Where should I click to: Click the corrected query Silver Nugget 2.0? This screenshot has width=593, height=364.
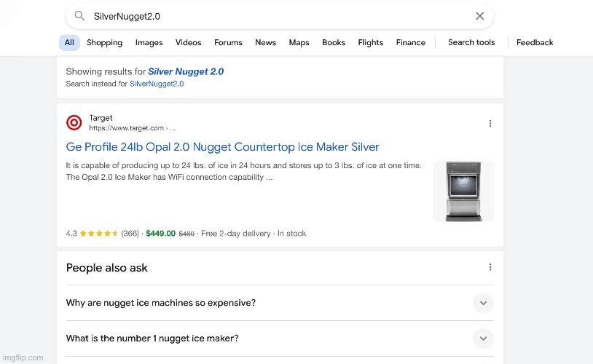point(186,71)
